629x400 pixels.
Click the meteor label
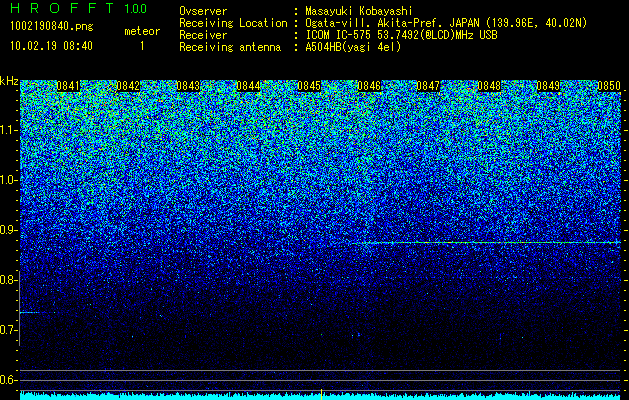[142, 31]
